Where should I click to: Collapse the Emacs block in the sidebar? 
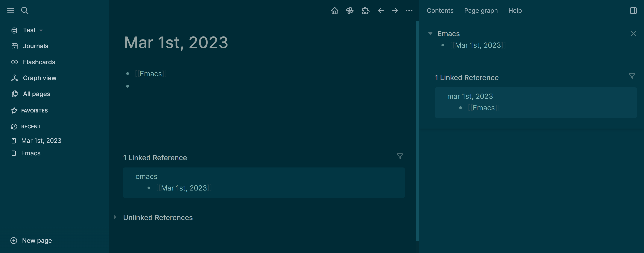point(431,33)
